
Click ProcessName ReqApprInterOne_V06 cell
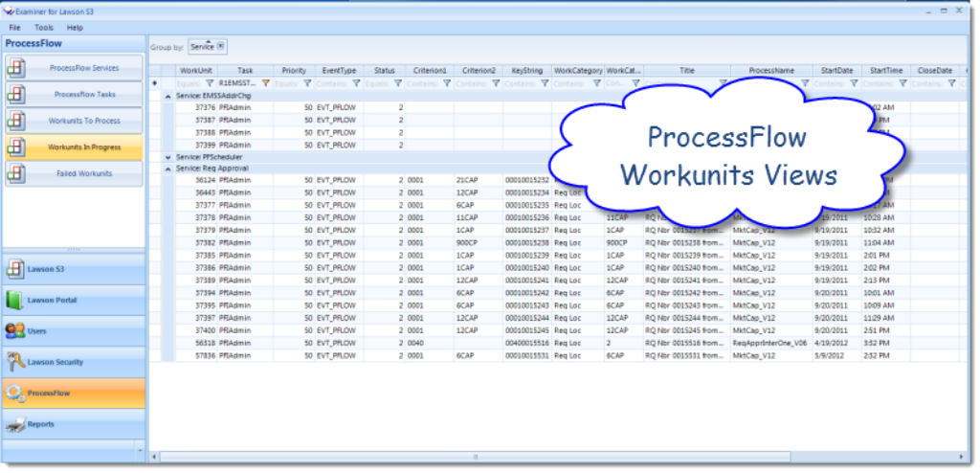pos(771,343)
